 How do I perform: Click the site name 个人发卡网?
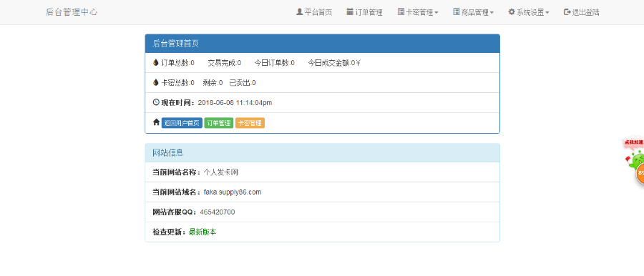click(x=221, y=172)
